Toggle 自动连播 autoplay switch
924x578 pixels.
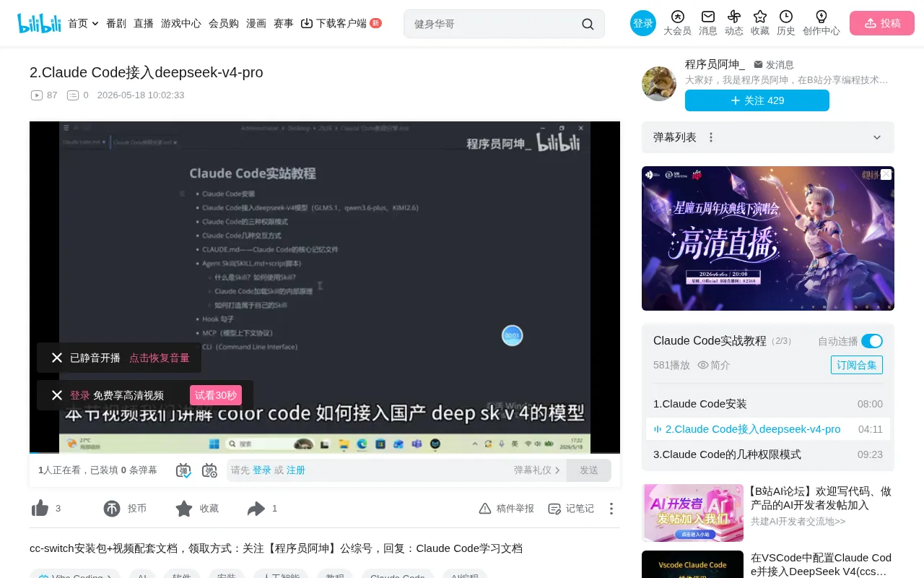pyautogui.click(x=872, y=341)
